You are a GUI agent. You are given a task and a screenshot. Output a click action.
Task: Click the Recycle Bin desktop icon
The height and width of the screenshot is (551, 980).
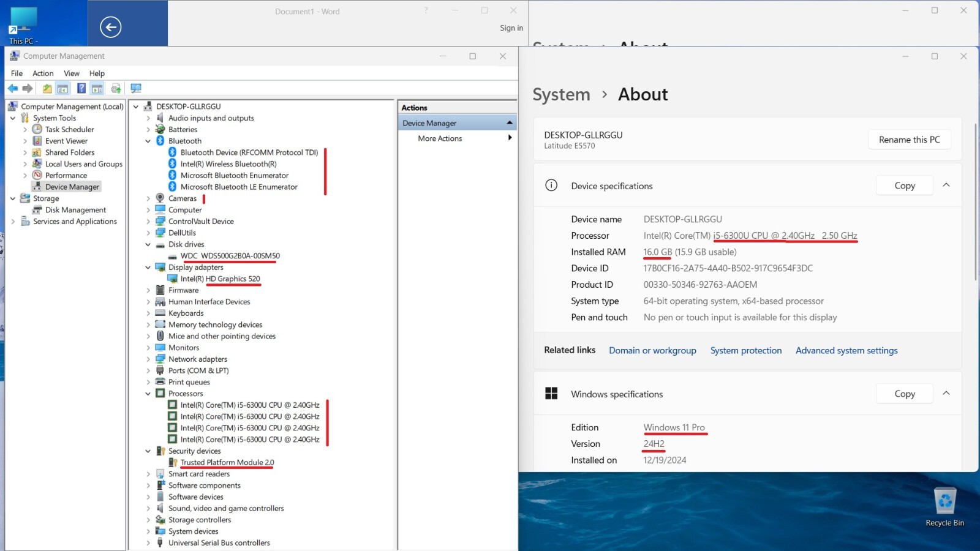[x=945, y=506]
